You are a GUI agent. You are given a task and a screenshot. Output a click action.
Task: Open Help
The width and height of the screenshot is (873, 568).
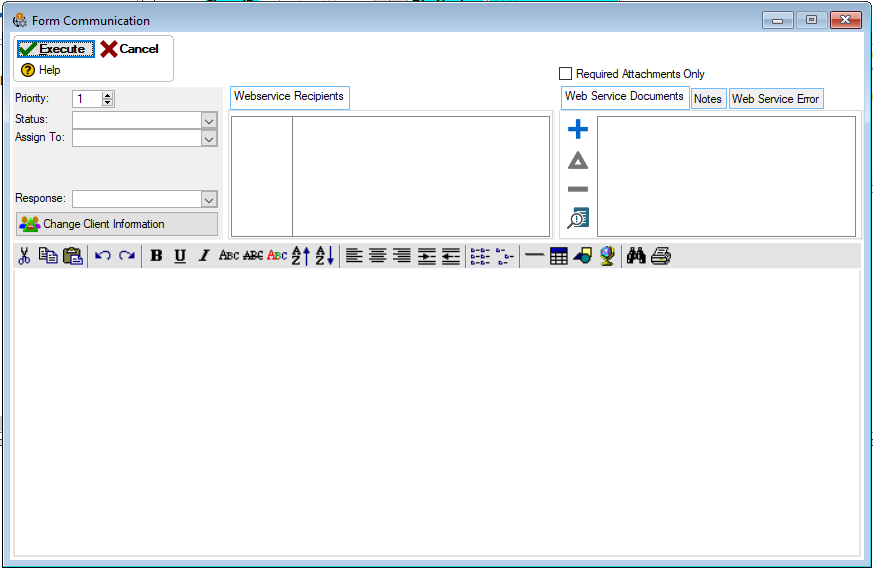[x=41, y=70]
